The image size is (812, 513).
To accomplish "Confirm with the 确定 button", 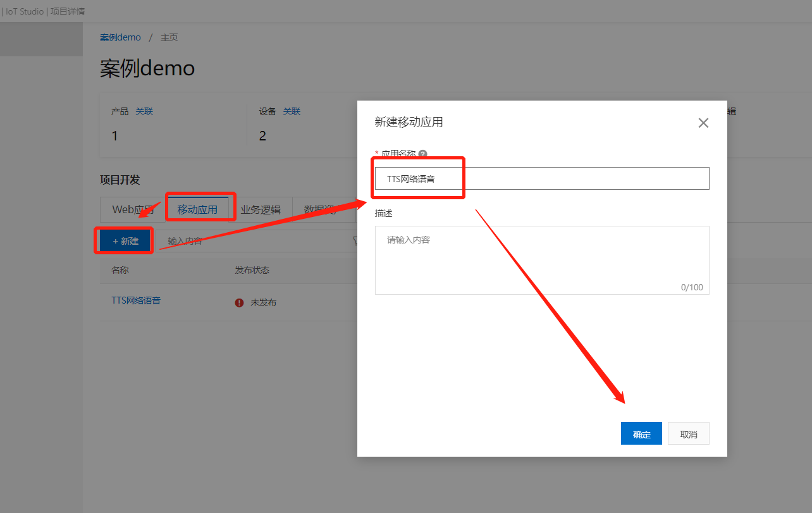I will (641, 434).
